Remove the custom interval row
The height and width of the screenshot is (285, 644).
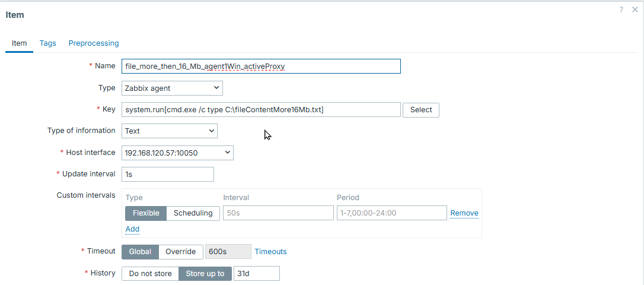point(464,213)
